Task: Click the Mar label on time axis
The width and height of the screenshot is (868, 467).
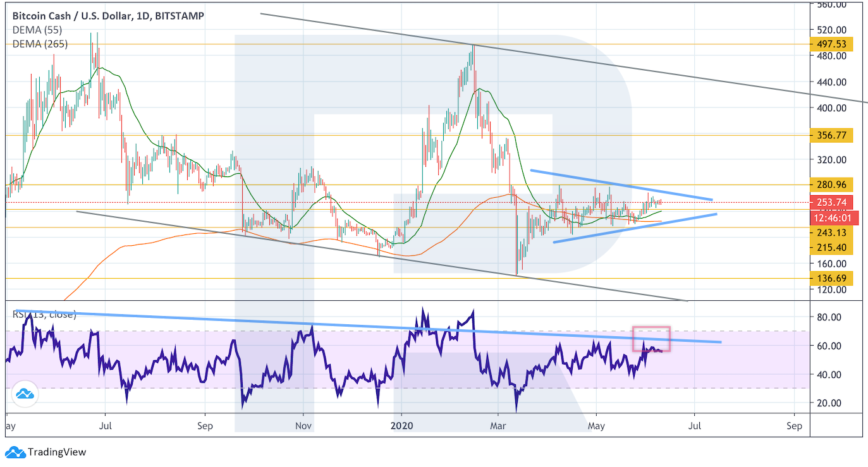Action: coord(499,426)
